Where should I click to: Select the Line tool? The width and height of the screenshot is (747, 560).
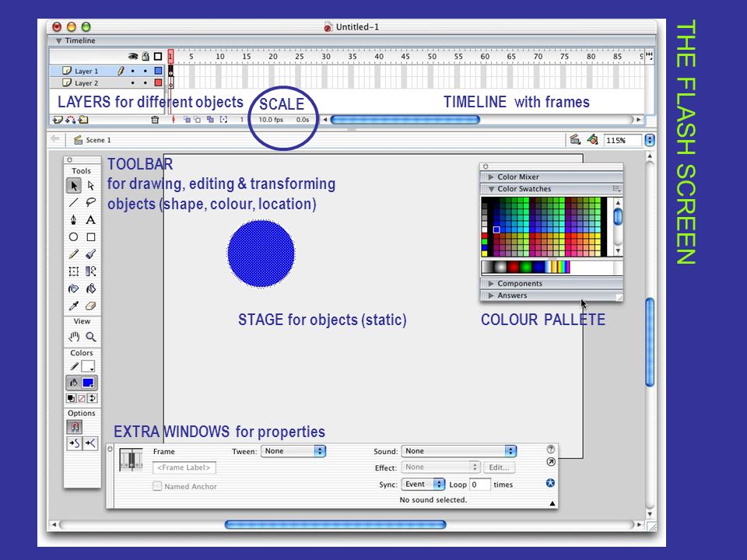click(x=73, y=203)
